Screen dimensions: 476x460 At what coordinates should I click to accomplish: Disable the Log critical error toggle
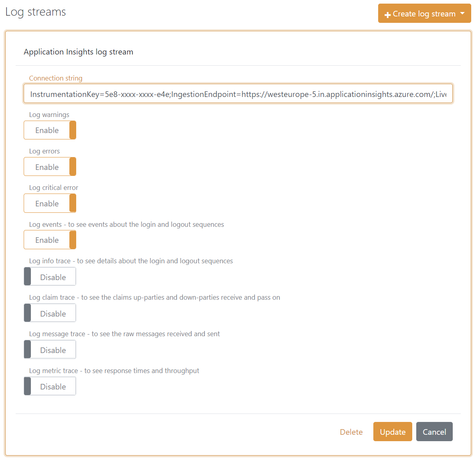coord(50,203)
